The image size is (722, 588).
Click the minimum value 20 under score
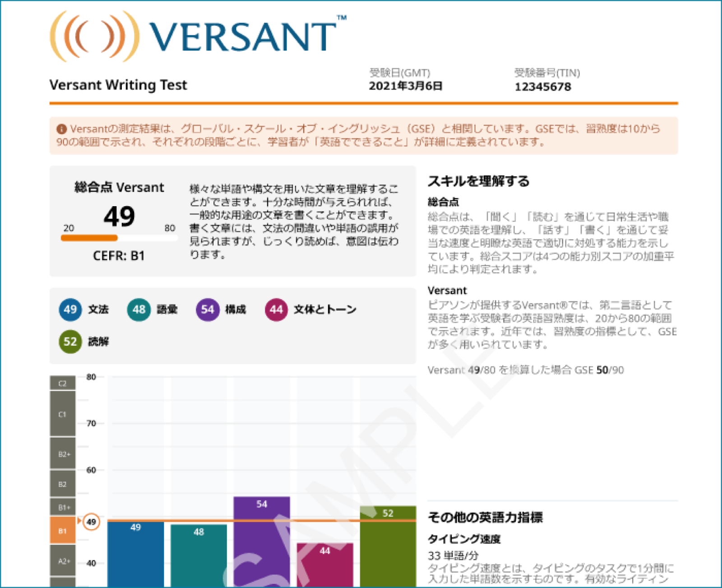(69, 228)
